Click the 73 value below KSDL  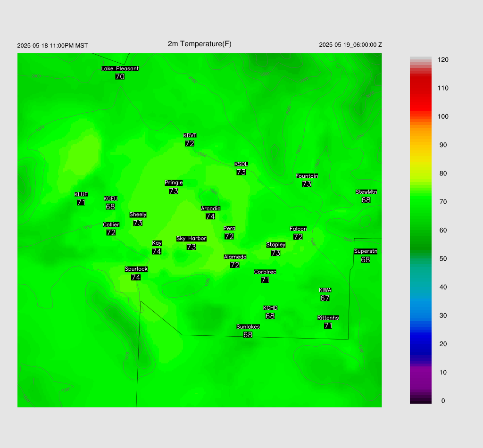[241, 172]
